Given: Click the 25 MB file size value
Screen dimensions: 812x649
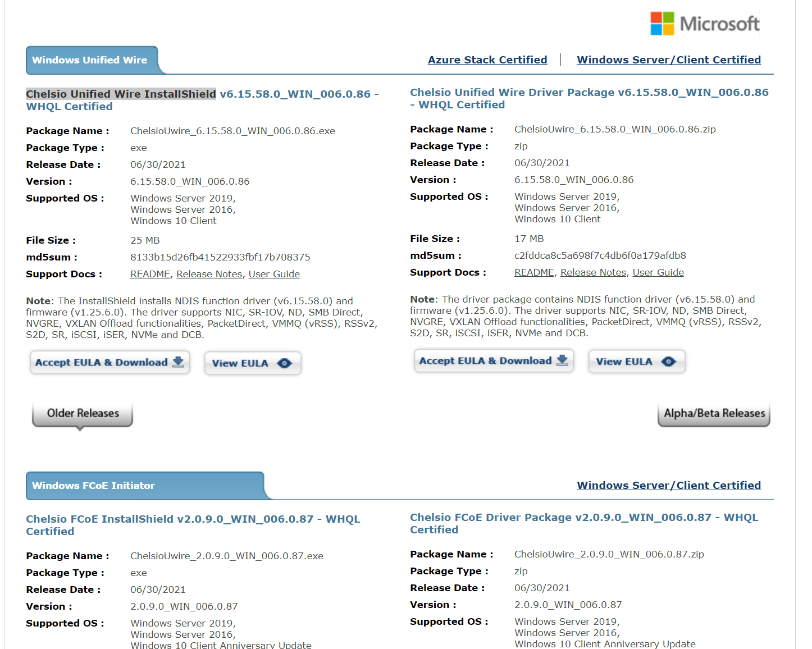Looking at the screenshot, I should click(x=145, y=240).
